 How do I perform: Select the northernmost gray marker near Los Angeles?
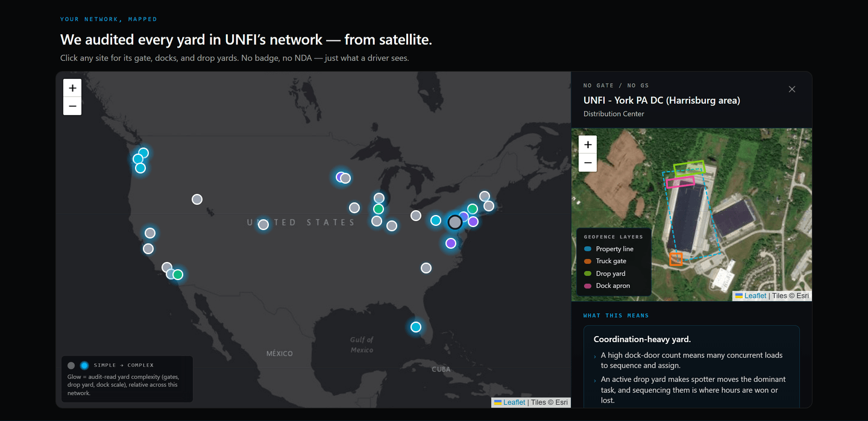point(167,267)
